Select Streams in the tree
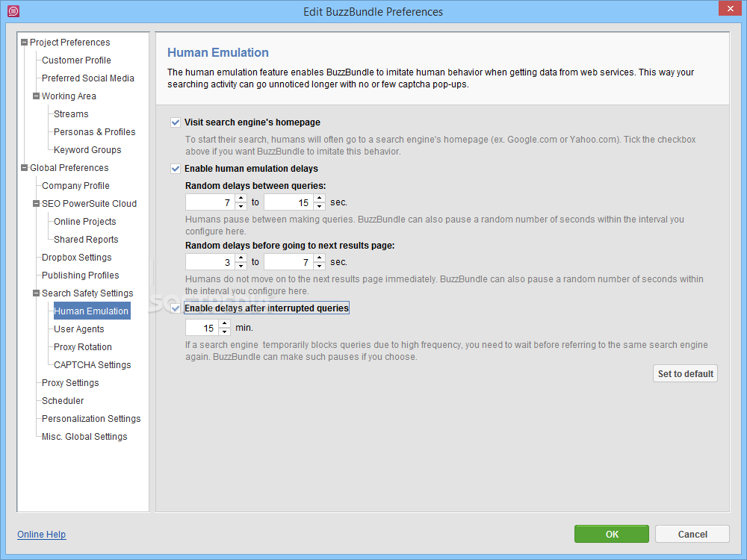The height and width of the screenshot is (560, 747). pyautogui.click(x=71, y=113)
